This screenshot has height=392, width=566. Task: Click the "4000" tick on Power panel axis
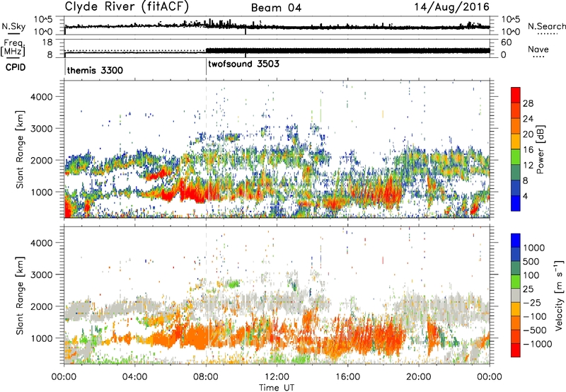click(42, 97)
